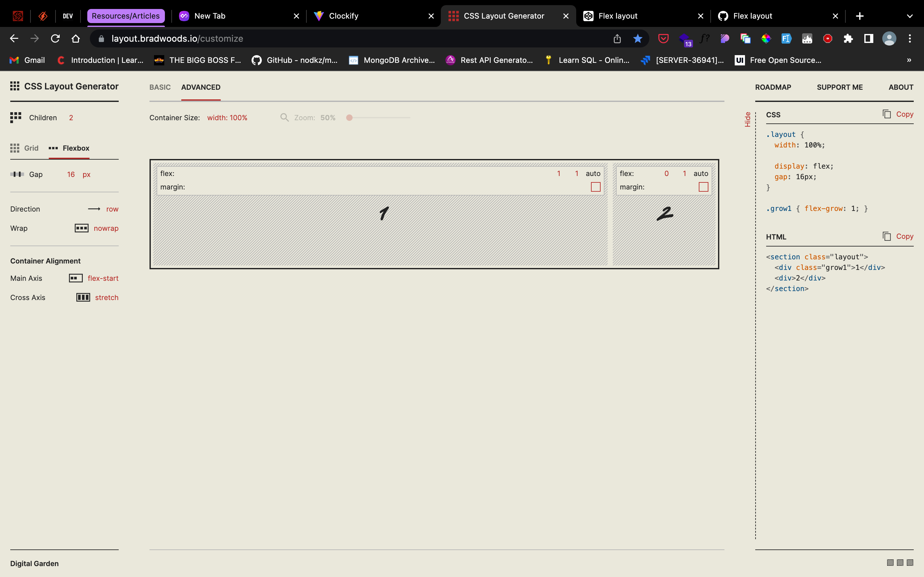Viewport: 924px width, 577px height.
Task: Click the row value next to Direction
Action: [x=112, y=209]
